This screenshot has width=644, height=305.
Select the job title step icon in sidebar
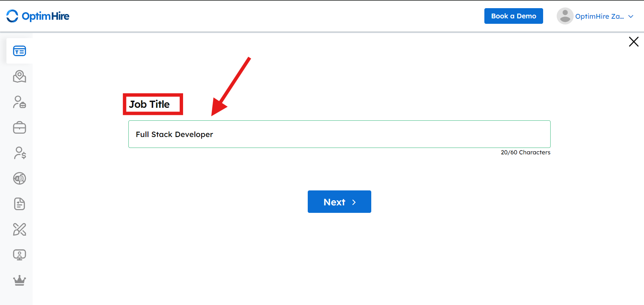(19, 51)
